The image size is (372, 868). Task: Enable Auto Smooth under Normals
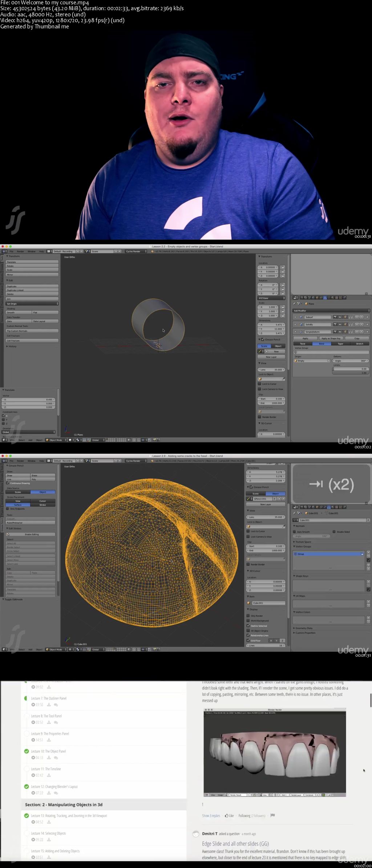pos(294,532)
